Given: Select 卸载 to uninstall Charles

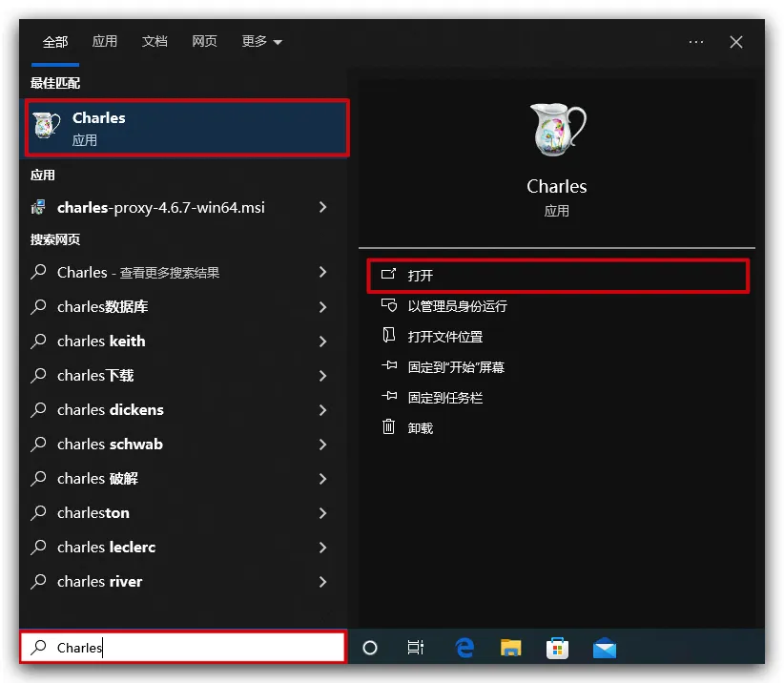Looking at the screenshot, I should tap(420, 428).
